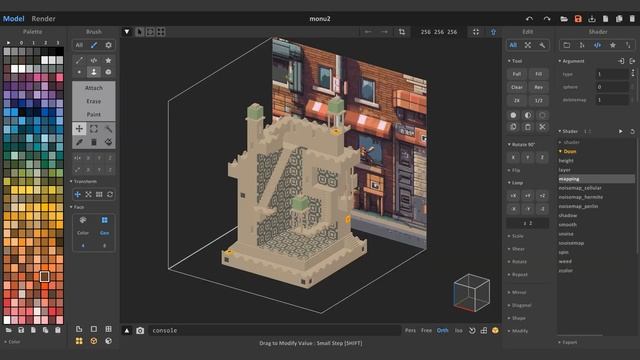
Task: Click the Clear button in Tool
Action: click(x=517, y=87)
